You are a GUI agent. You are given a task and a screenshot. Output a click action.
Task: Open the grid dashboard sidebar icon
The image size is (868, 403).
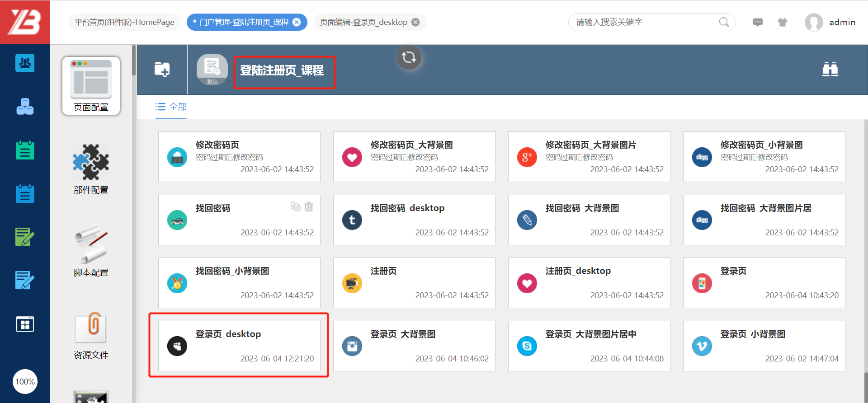(25, 324)
